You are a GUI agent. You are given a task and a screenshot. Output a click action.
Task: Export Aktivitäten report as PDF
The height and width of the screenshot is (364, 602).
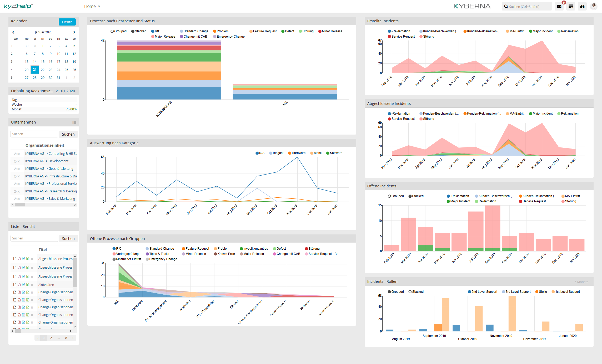(x=19, y=285)
